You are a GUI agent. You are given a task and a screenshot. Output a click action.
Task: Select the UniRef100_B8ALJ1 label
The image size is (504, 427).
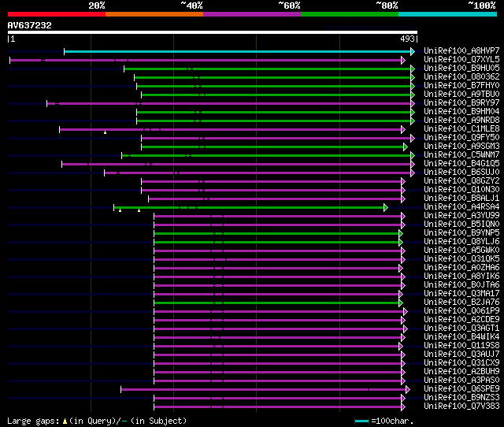point(461,199)
